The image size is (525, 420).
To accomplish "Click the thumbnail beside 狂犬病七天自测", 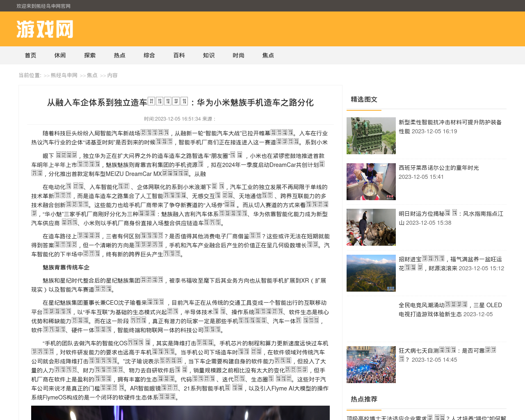I will 371,365.
